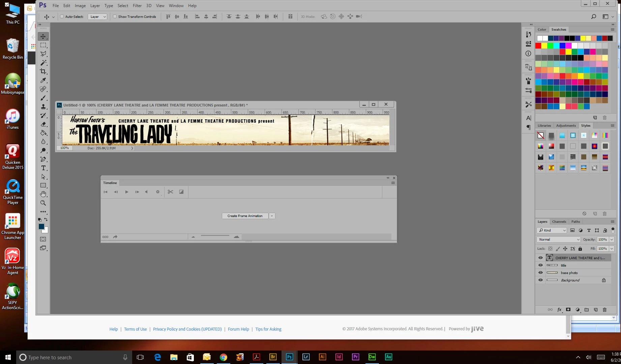Enable the Auto-Select checkbox
The width and height of the screenshot is (621, 364).
[62, 17]
